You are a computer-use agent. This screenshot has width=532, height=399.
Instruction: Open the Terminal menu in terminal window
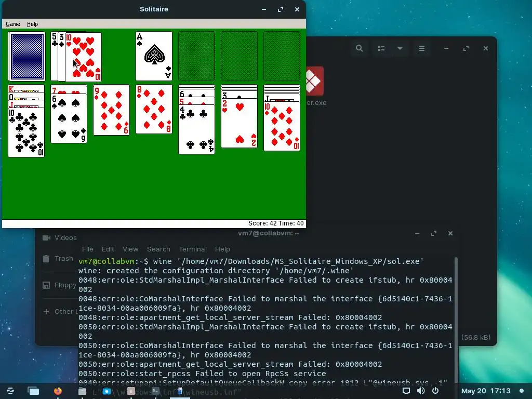tap(193, 249)
